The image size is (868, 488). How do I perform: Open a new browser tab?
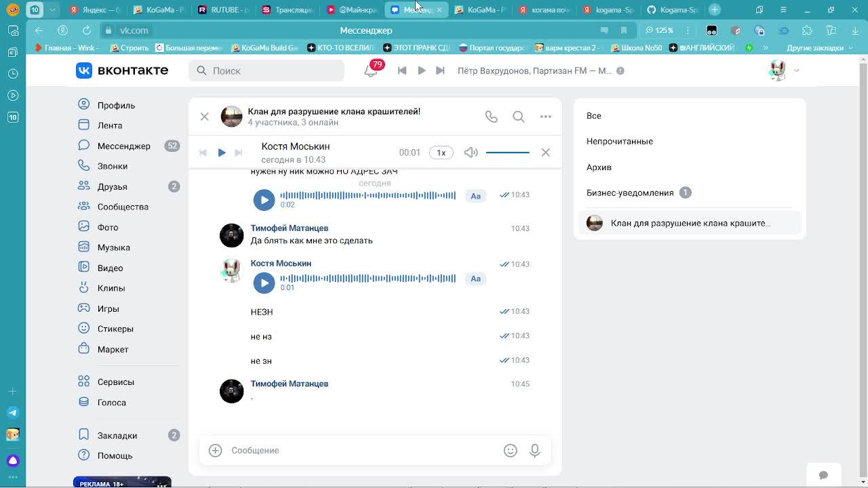[715, 9]
